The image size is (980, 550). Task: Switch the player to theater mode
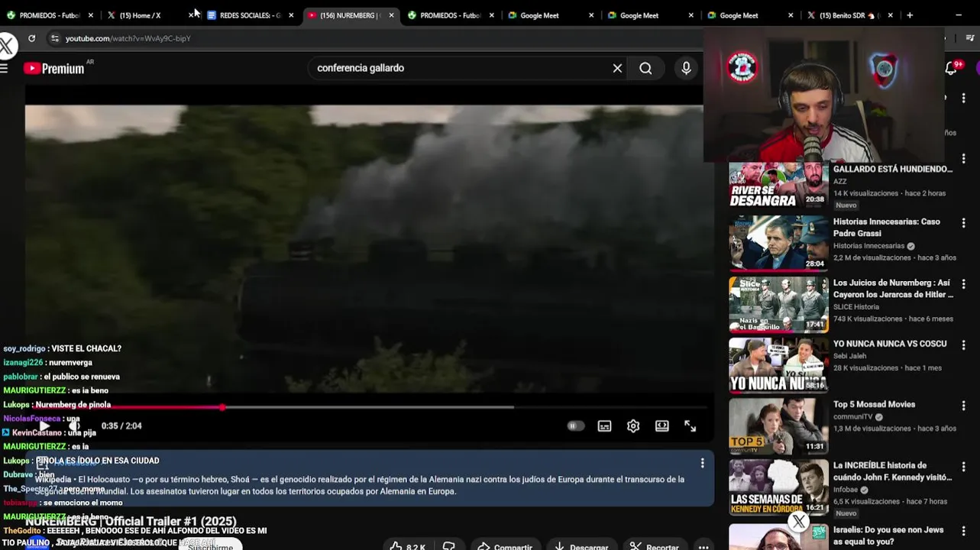point(661,426)
